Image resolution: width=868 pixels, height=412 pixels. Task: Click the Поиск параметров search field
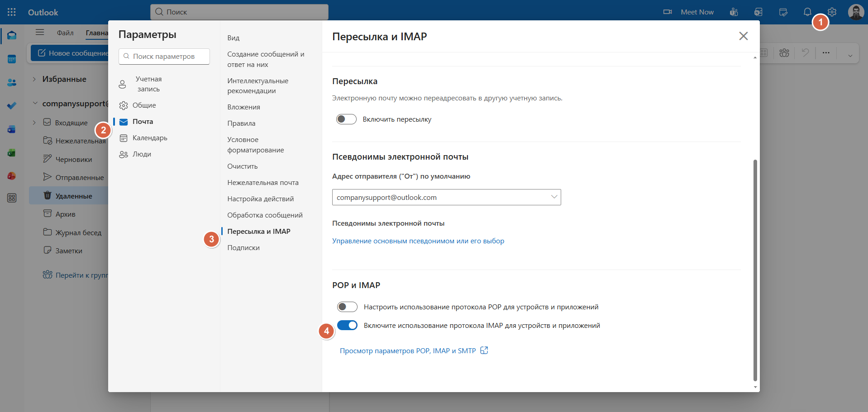[164, 57]
